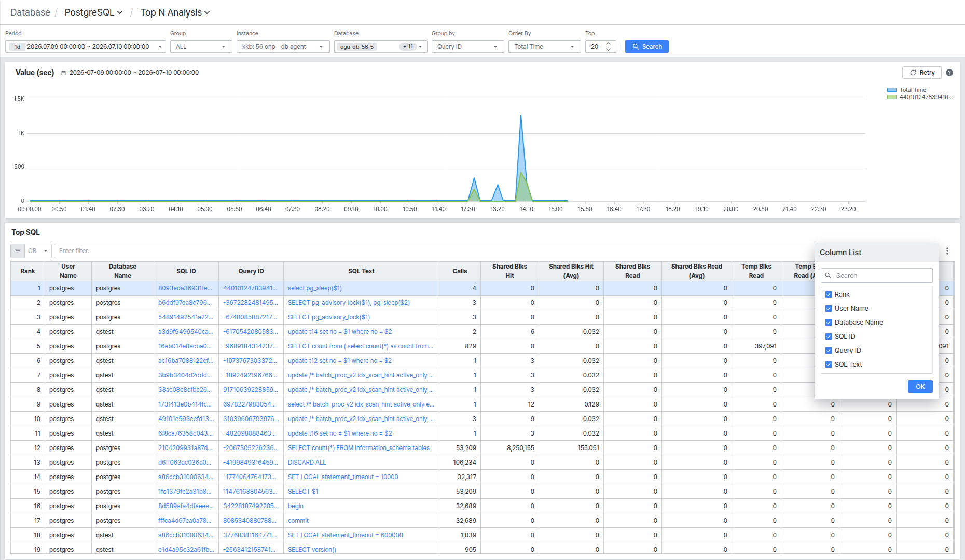965x560 pixels.
Task: Open the Group by Query ID dropdown
Action: [467, 47]
